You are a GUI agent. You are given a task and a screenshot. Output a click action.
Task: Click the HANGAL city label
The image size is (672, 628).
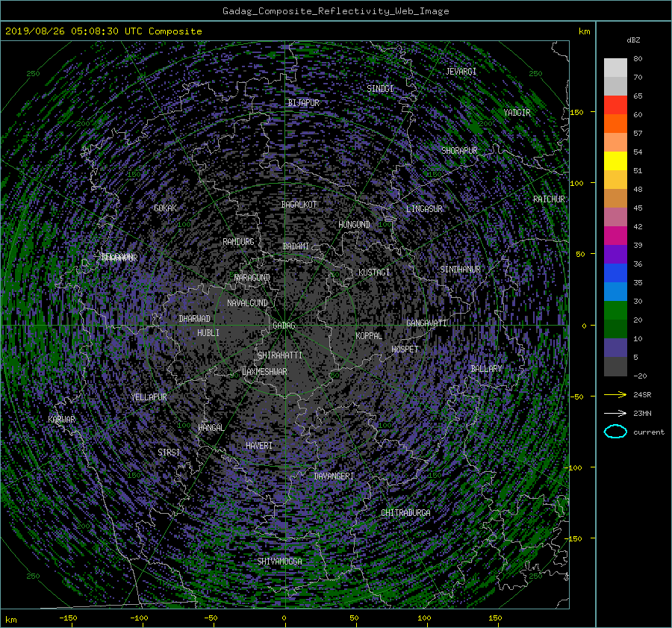point(211,428)
